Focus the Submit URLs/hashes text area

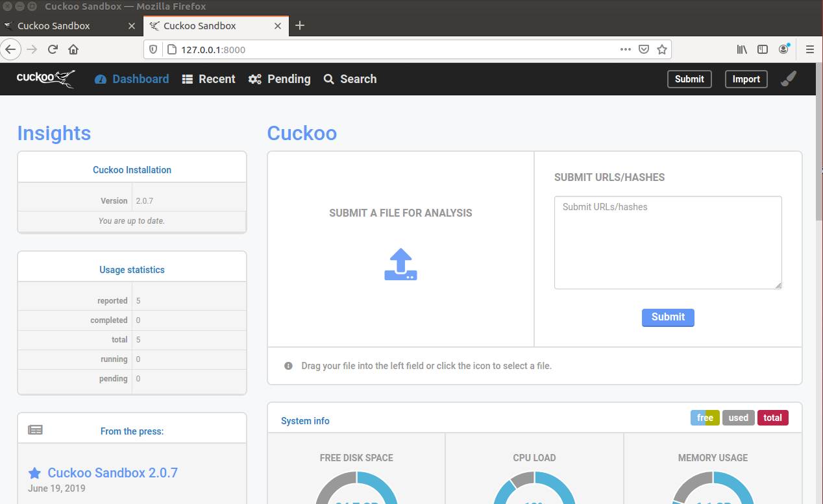pos(668,243)
